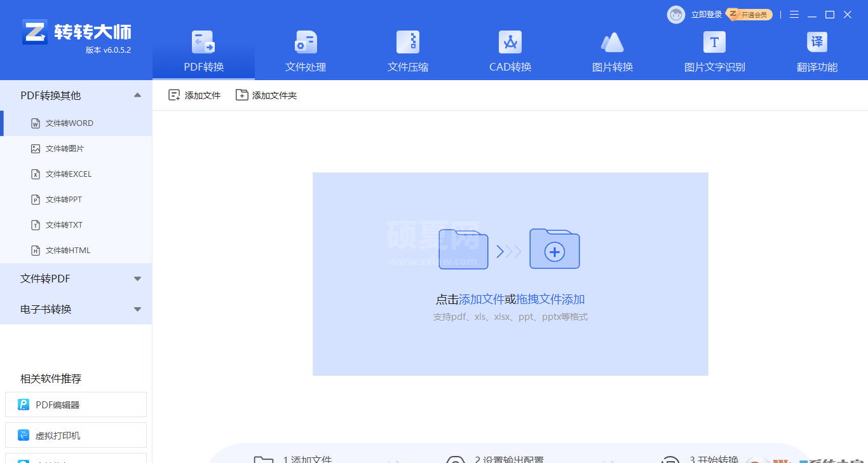Click the user avatar icon

[676, 15]
